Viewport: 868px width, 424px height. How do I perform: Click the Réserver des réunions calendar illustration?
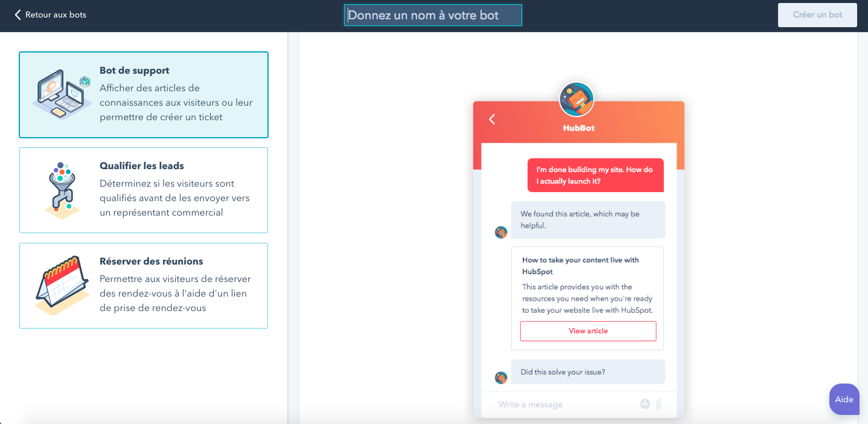coord(59,285)
